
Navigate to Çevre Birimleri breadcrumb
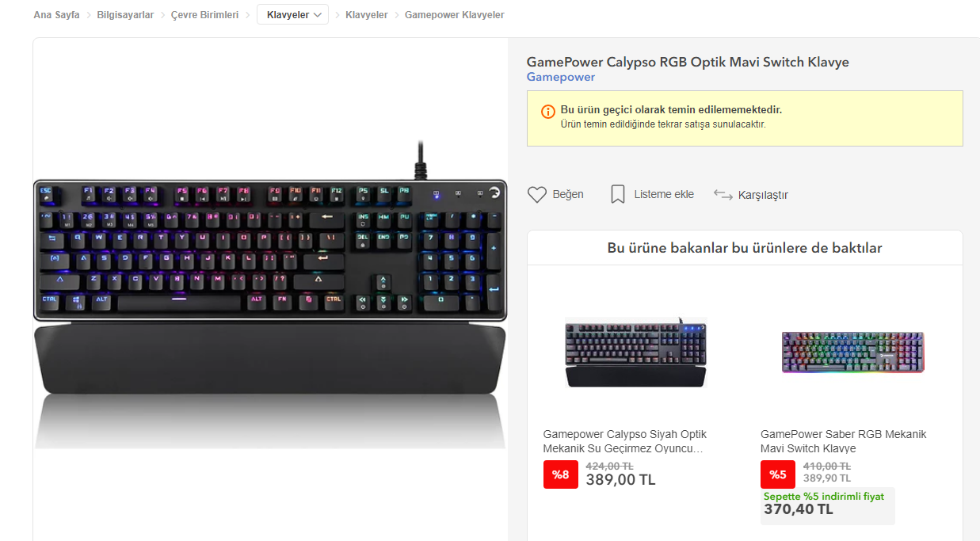pos(204,15)
